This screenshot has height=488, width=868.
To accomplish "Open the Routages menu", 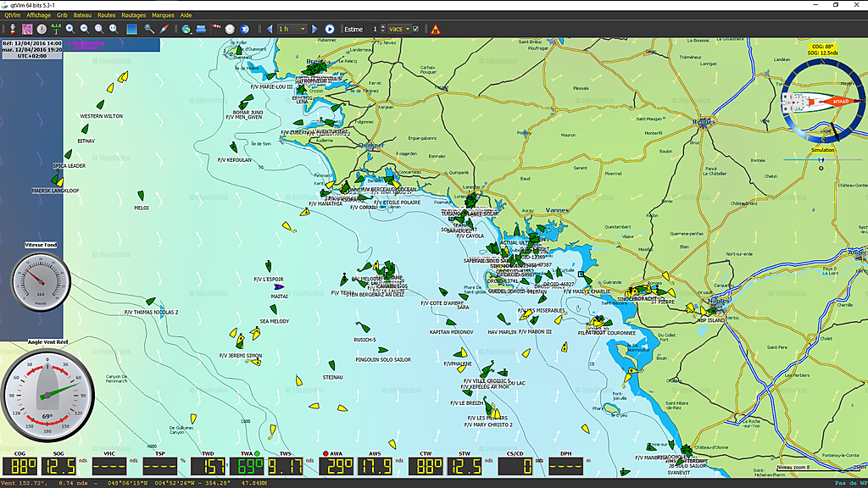I will (x=133, y=15).
